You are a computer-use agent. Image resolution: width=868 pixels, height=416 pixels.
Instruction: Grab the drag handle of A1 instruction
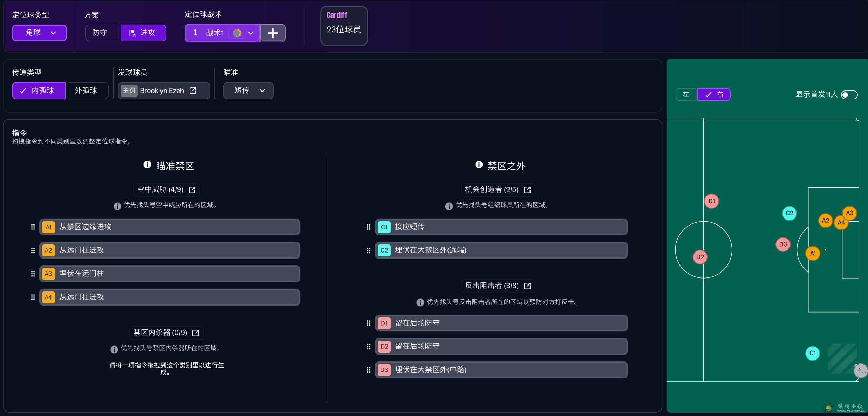click(x=33, y=227)
